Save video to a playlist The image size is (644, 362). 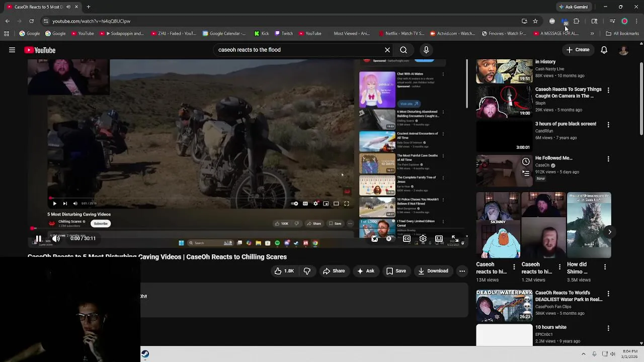[x=396, y=271]
